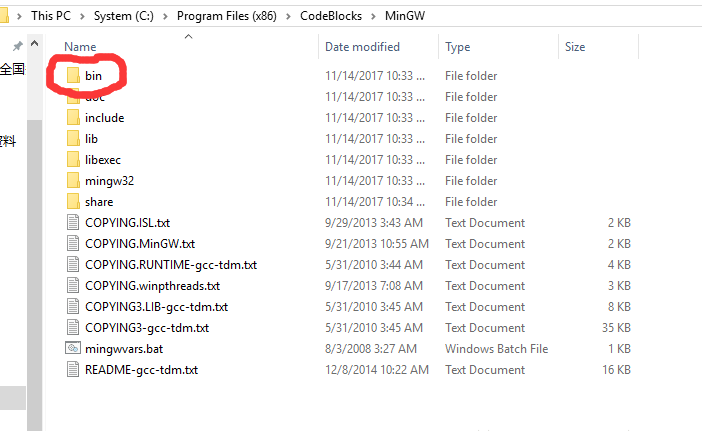This screenshot has width=702, height=431.
Task: Select file COPYING.MinGW.txt
Action: coord(140,243)
